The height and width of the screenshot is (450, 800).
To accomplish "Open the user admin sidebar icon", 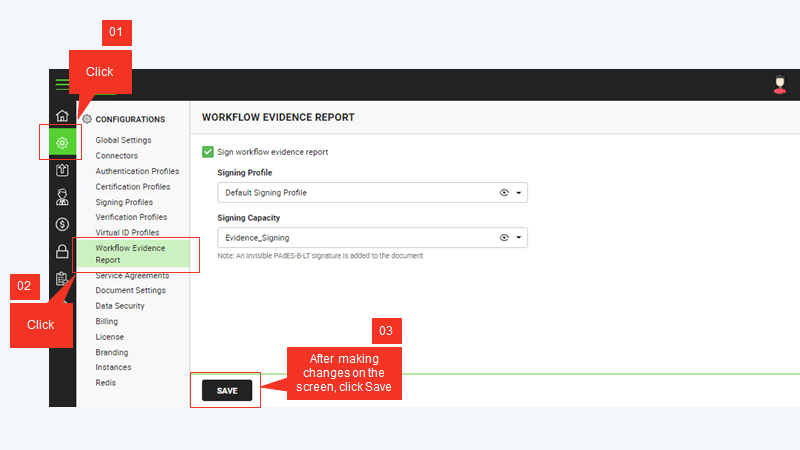I will click(x=62, y=197).
